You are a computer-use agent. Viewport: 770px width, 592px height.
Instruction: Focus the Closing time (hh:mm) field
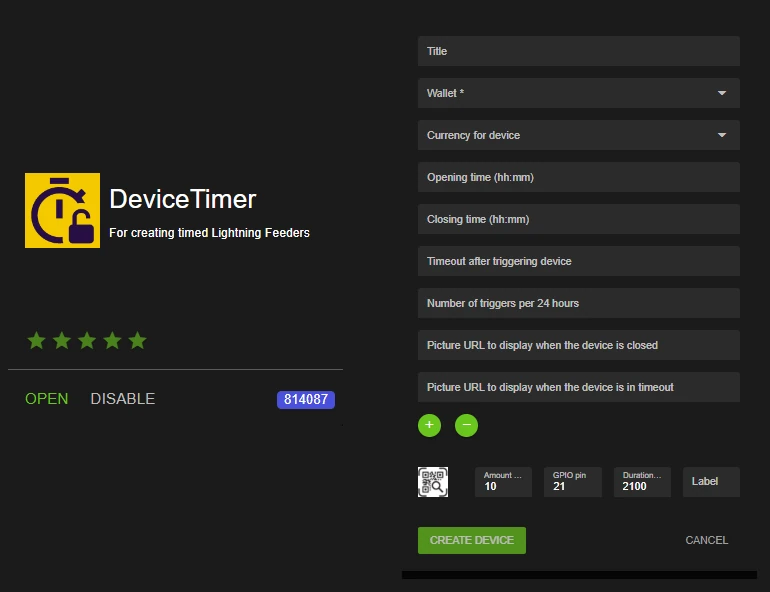point(578,219)
